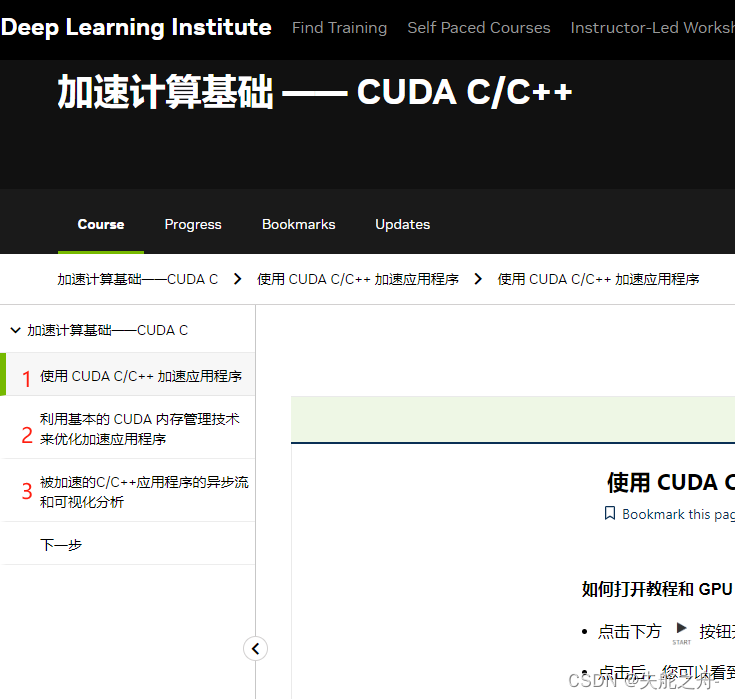Viewport: 735px width, 699px height.
Task: Open Instructor-Led Workshops in top navigation
Action: (x=652, y=28)
